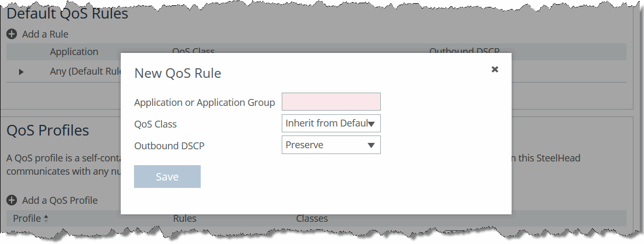The image size is (644, 244).
Task: Click the Rules column header
Action: 185,219
